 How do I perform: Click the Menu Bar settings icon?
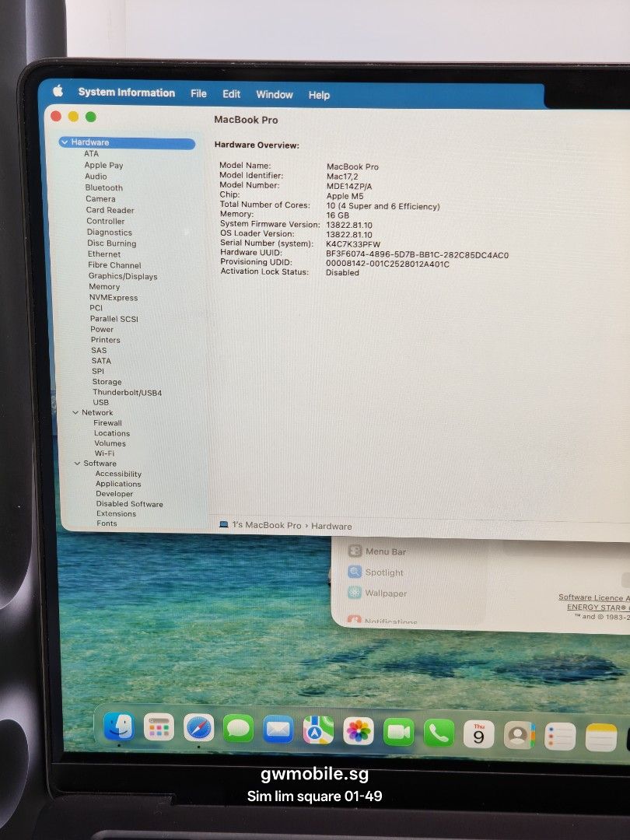click(x=355, y=551)
